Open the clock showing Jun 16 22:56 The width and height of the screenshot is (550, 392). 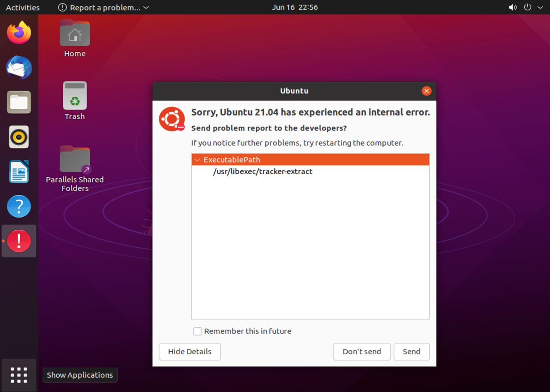pos(295,7)
